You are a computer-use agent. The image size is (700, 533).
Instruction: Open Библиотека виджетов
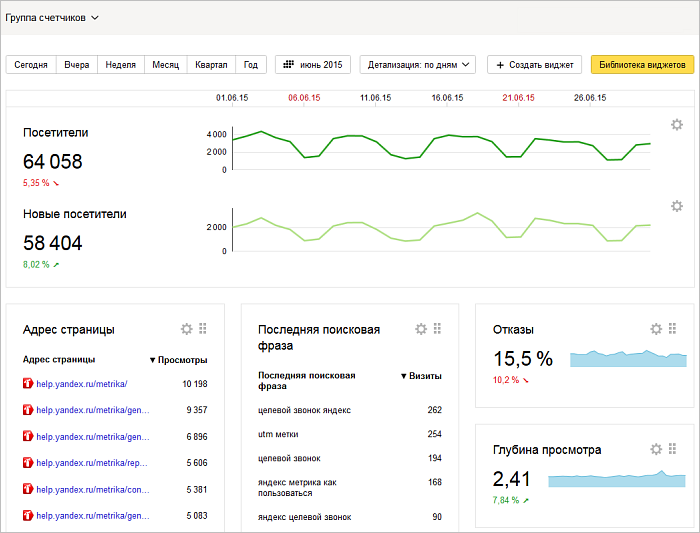(x=642, y=64)
